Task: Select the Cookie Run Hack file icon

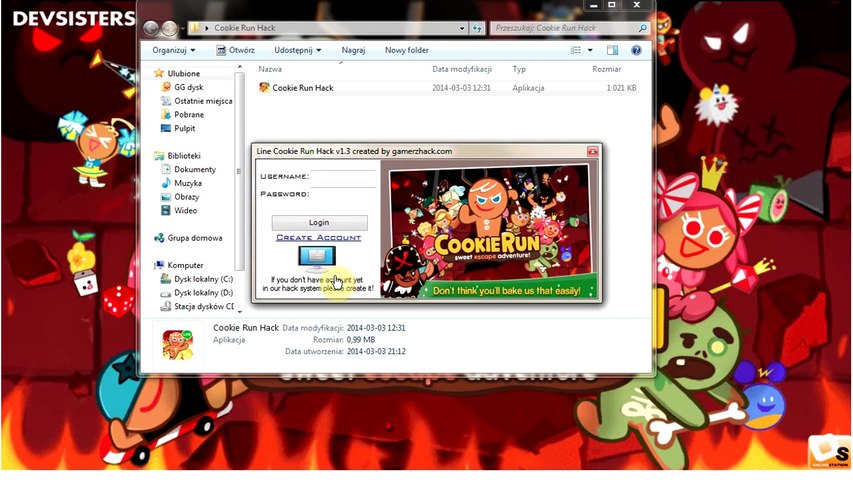Action: point(264,88)
